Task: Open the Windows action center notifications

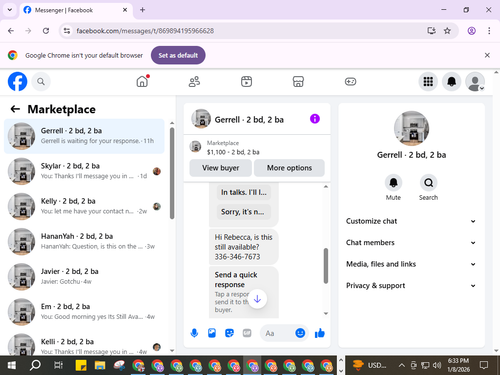Action: pos(484,365)
